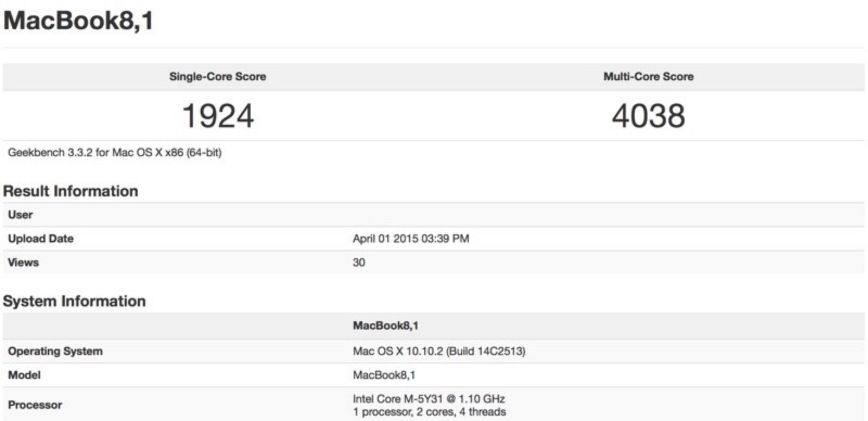This screenshot has height=421, width=868.
Task: Click the Result Information heading
Action: click(71, 191)
